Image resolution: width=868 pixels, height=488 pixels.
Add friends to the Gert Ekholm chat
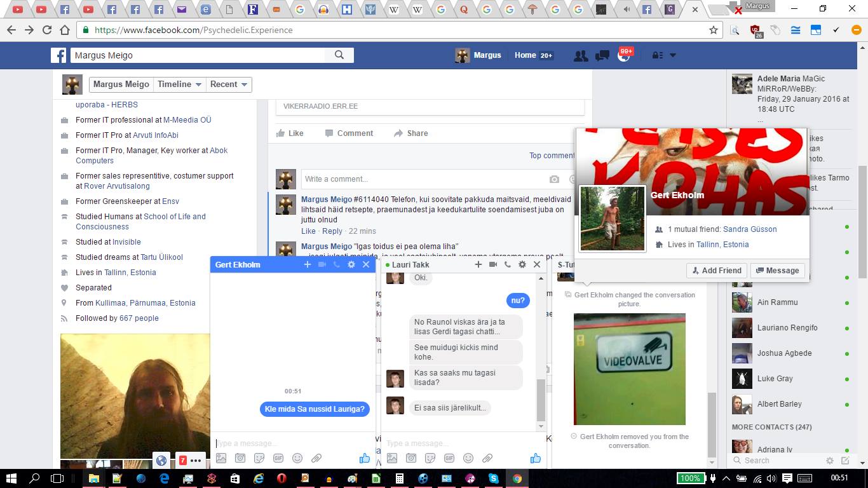point(308,264)
